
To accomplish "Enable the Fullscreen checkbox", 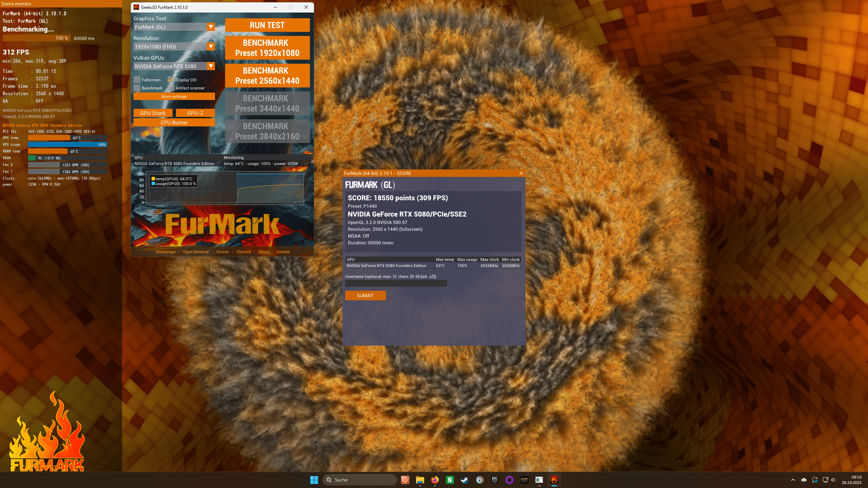I will pos(137,80).
